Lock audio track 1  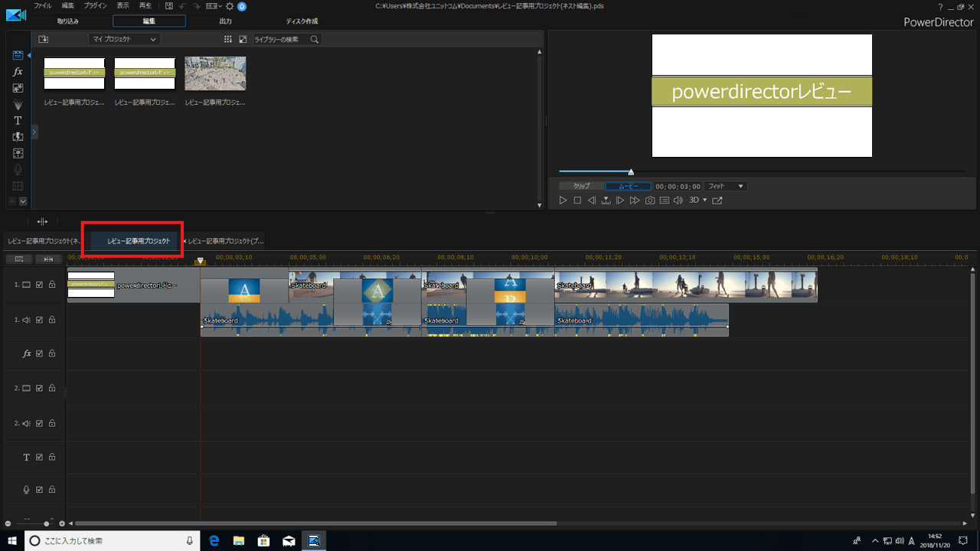click(x=52, y=320)
